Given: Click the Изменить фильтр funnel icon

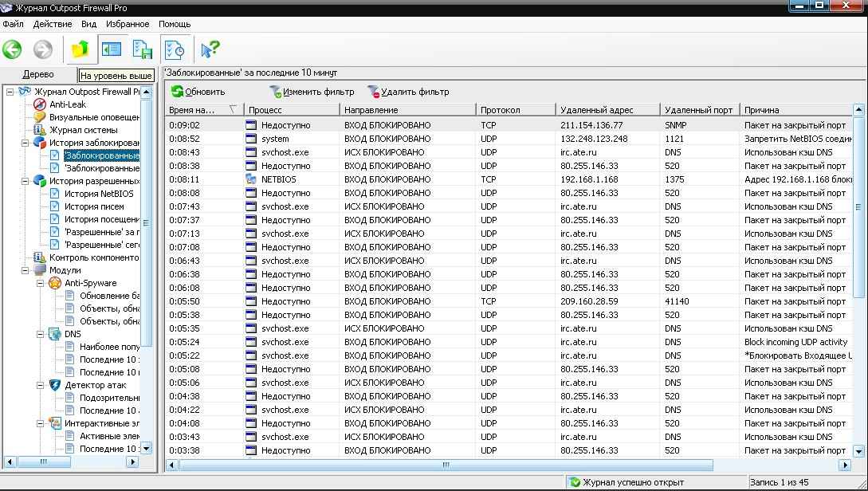Looking at the screenshot, I should (x=275, y=92).
